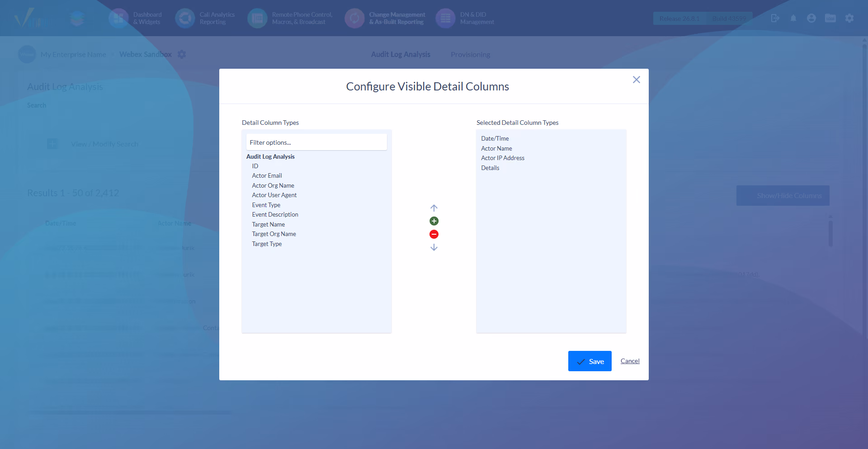868x449 pixels.
Task: Open Remote Phone Control, Macros & Broadcast menu
Action: pyautogui.click(x=290, y=18)
